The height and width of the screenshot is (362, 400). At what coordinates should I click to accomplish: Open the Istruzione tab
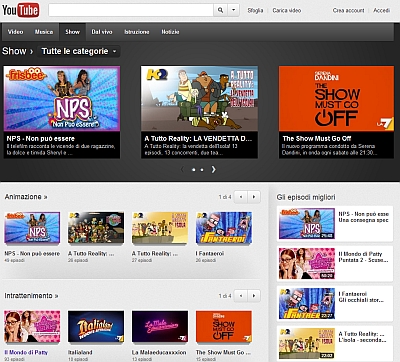point(137,32)
